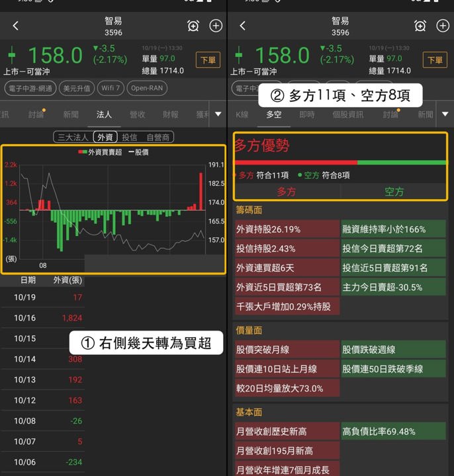Image resolution: width=454 pixels, height=476 pixels.
Task: Add stock to watchlist on right screen
Action: coord(443,26)
